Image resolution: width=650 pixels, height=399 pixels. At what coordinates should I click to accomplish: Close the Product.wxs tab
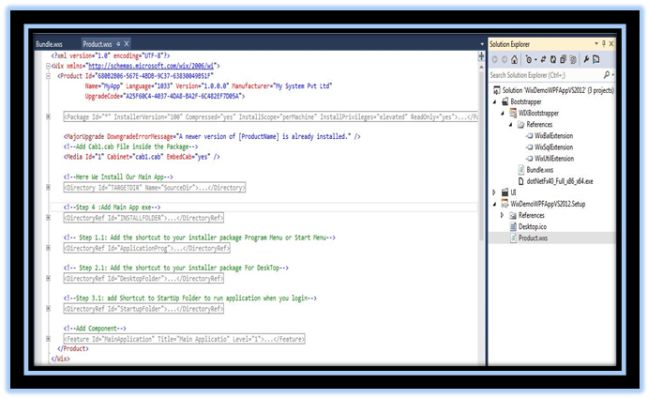click(126, 44)
